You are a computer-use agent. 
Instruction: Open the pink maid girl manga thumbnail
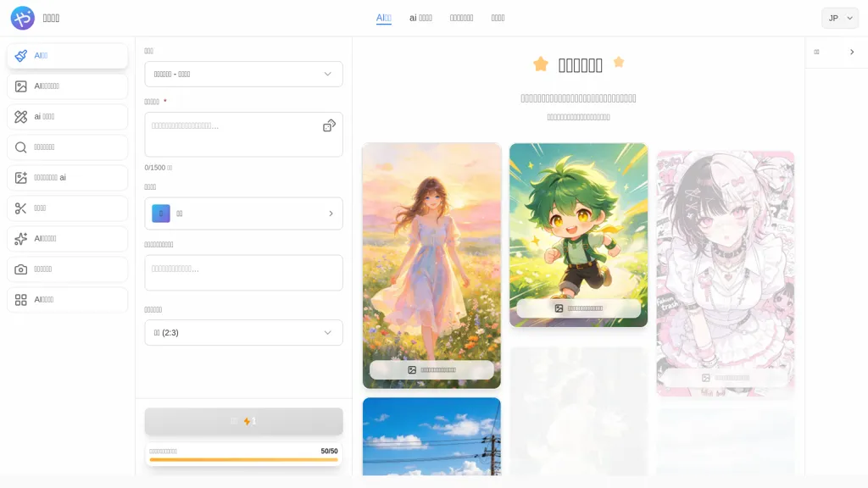coord(726,274)
